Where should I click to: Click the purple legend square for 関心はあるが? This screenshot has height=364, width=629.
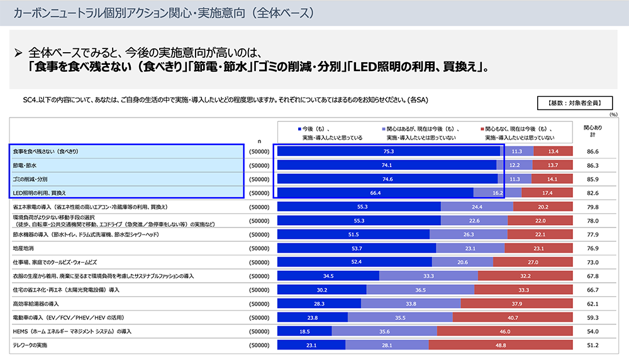coord(383,128)
